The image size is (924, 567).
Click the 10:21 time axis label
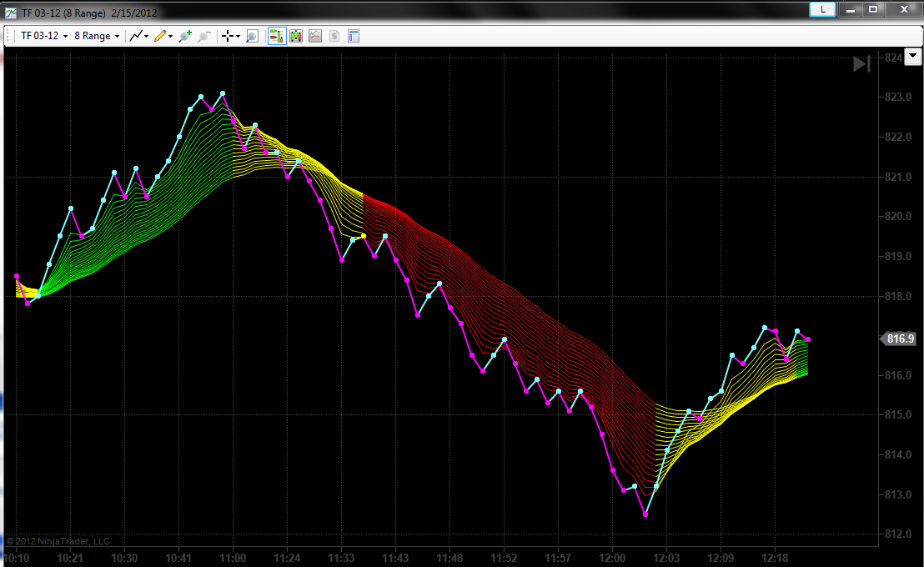(70, 558)
